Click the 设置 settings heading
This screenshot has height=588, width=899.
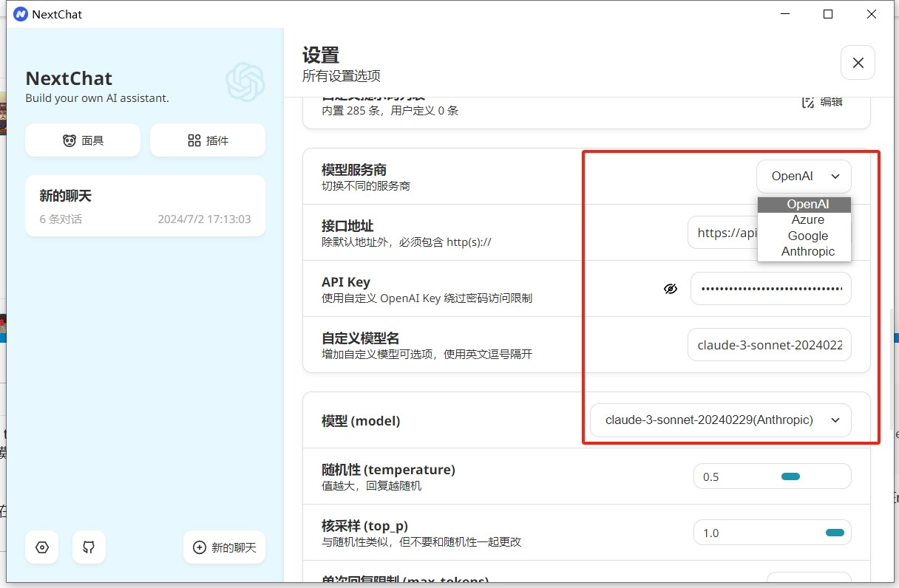pos(321,55)
